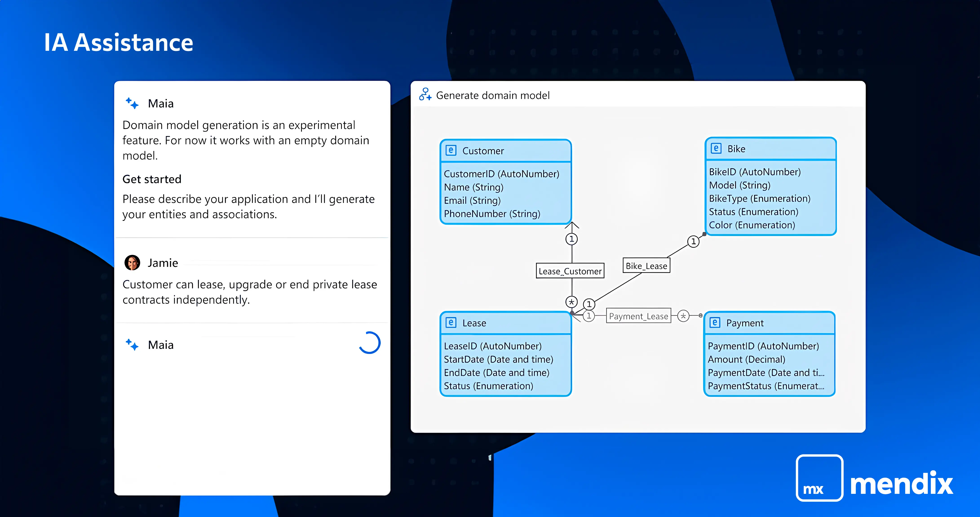
Task: Click the Get started heading
Action: (152, 179)
